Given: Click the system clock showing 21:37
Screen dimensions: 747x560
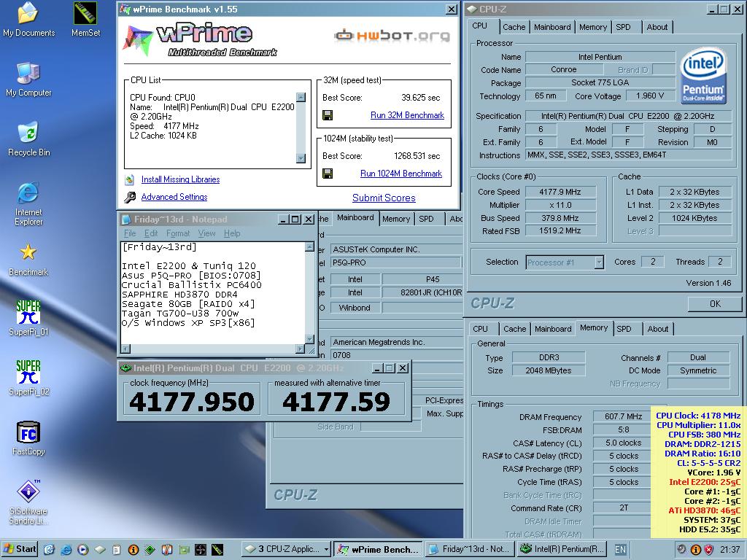Looking at the screenshot, I should 729,550.
